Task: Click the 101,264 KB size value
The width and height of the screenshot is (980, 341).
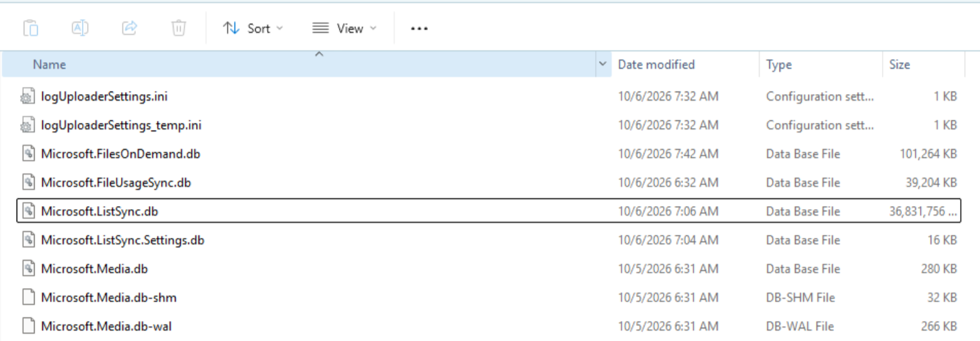Action: (928, 154)
